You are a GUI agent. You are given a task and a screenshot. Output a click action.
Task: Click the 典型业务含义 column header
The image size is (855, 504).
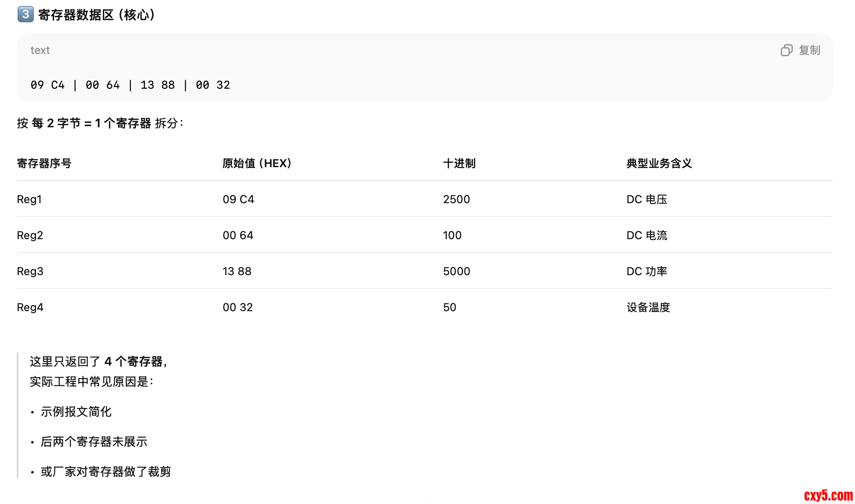[659, 163]
